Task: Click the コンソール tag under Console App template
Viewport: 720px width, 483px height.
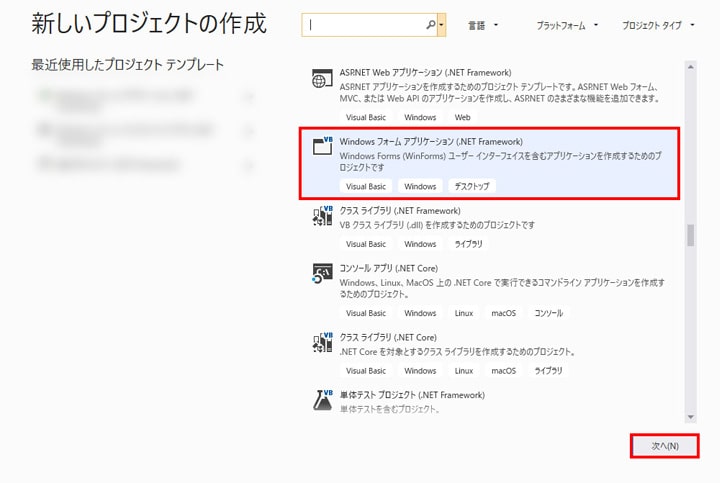Action: click(548, 313)
